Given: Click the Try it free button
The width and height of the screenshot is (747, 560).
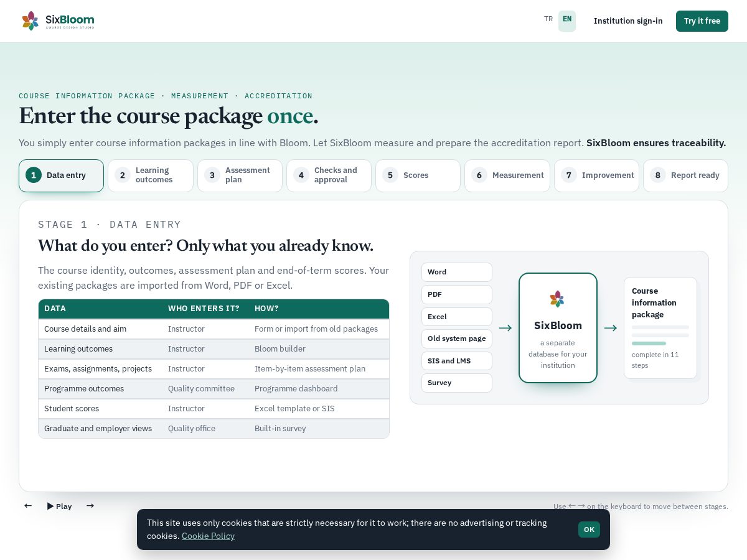Looking at the screenshot, I should (x=702, y=21).
